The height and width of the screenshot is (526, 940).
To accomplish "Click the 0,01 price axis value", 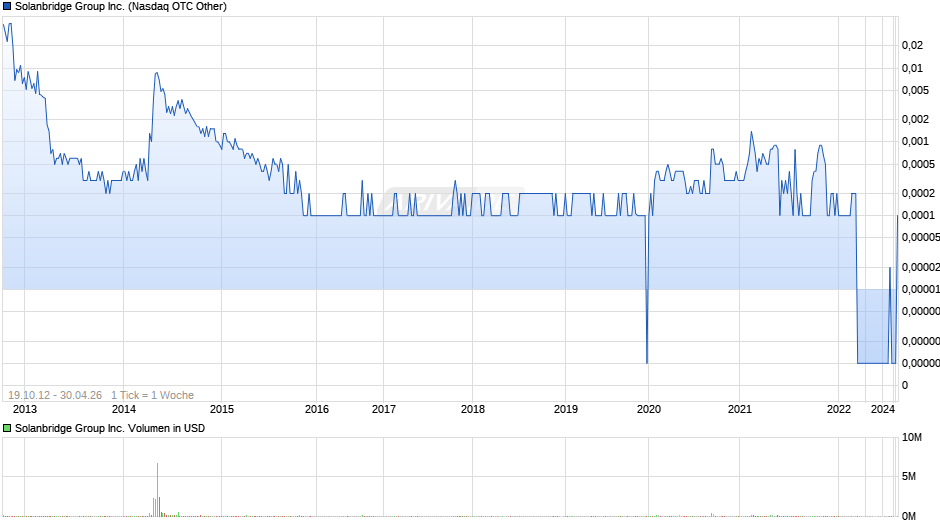I will (x=912, y=68).
